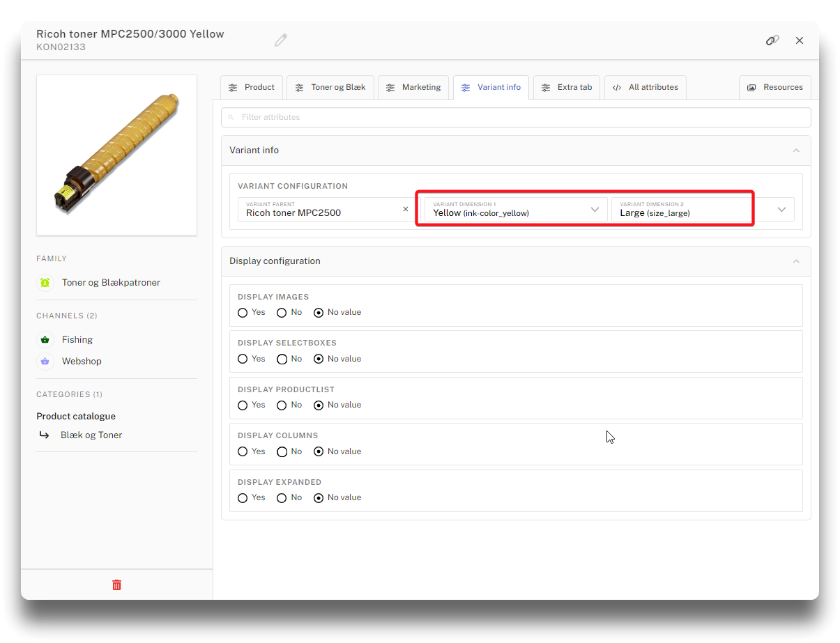Open the Resources tab
Screen dimensions: 840x643
coord(774,88)
